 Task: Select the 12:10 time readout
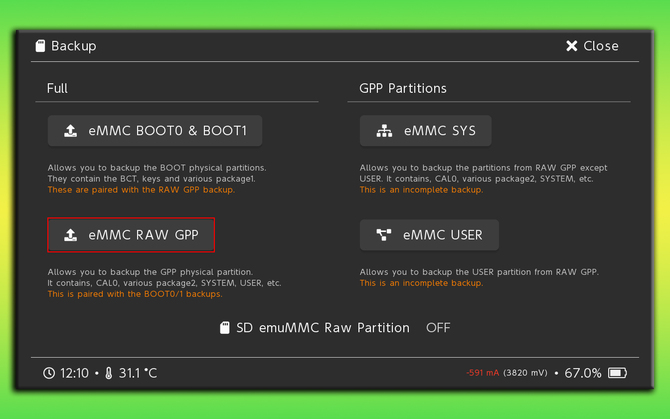(x=74, y=373)
